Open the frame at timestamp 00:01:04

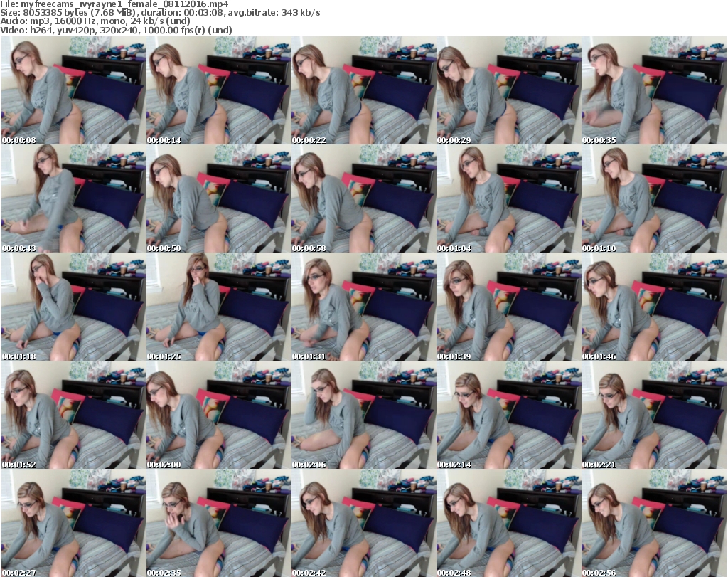point(508,198)
